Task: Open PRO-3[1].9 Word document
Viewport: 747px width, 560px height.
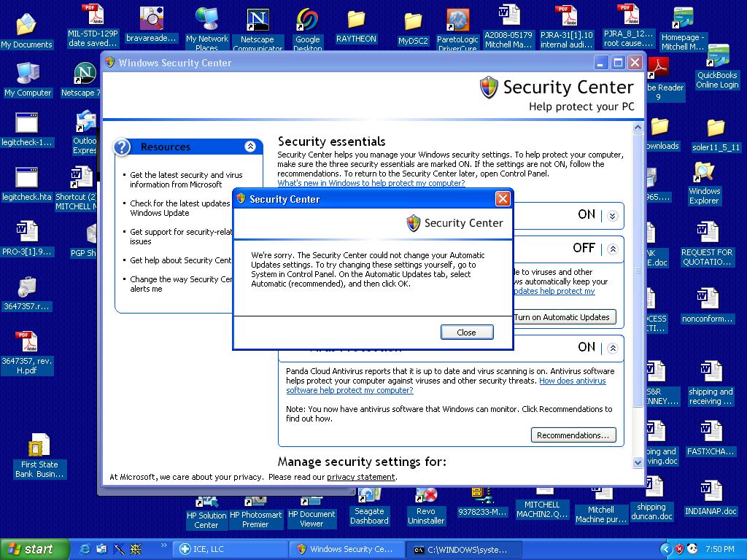Action: tap(27, 238)
